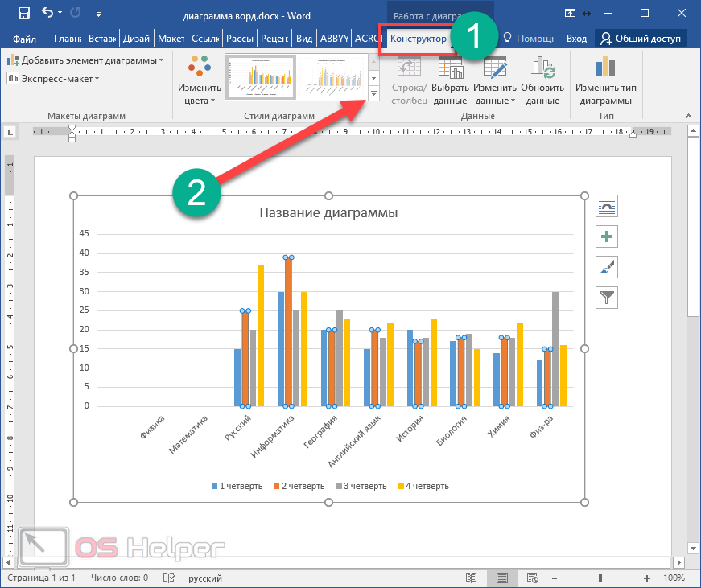Viewport: 701px width, 588px height.
Task: Click the Undo arrow icon
Action: [47, 13]
